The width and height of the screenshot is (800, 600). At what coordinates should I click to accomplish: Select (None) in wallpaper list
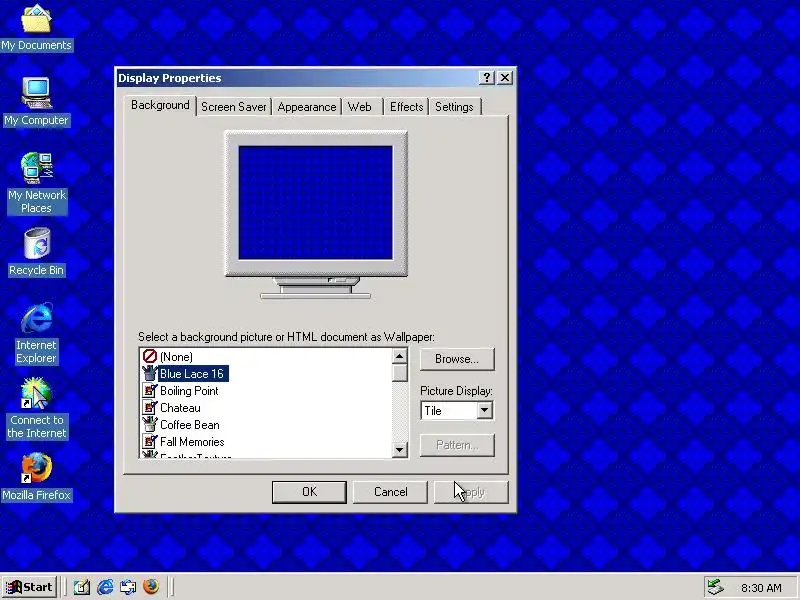coord(176,357)
